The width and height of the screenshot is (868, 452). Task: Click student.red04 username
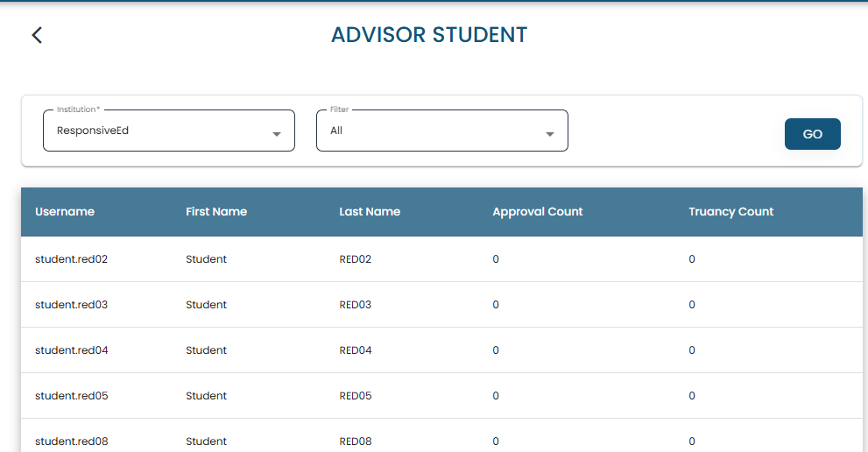[x=71, y=350]
